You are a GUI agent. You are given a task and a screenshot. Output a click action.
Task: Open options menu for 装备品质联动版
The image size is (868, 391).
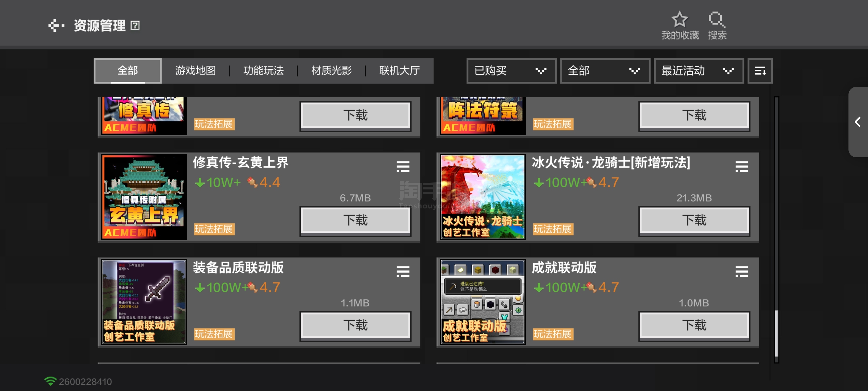point(403,271)
